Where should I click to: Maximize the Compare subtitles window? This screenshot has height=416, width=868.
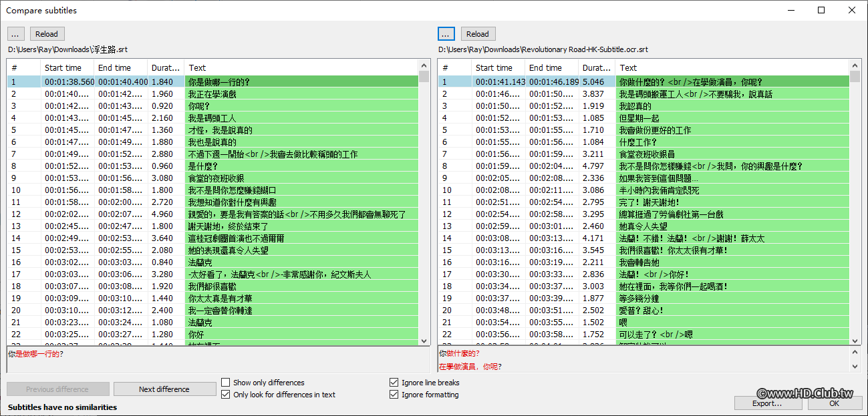coord(821,10)
